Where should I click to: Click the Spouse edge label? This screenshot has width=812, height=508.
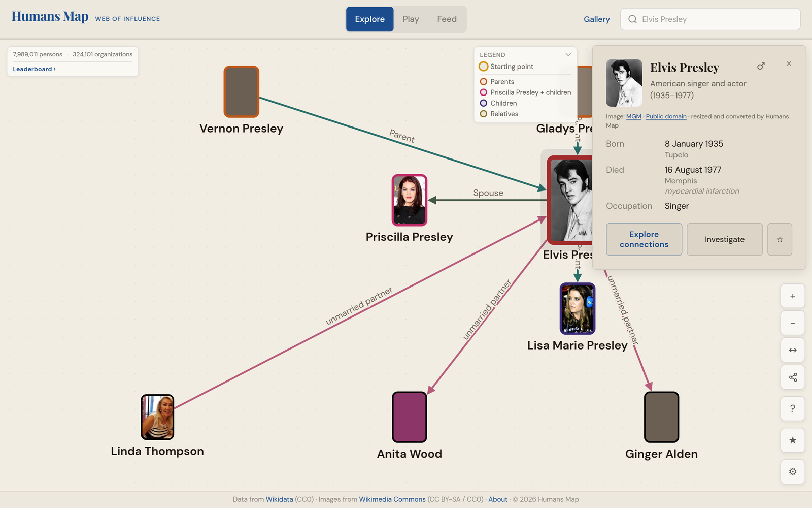coord(488,193)
